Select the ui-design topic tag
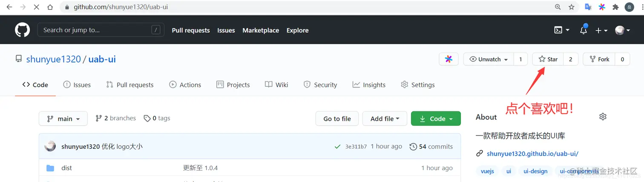 click(x=535, y=171)
